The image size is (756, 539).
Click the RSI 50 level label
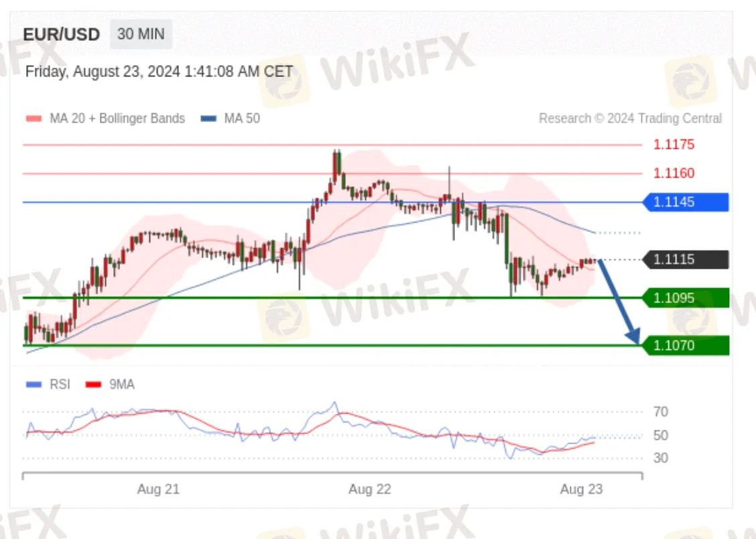pos(661,436)
